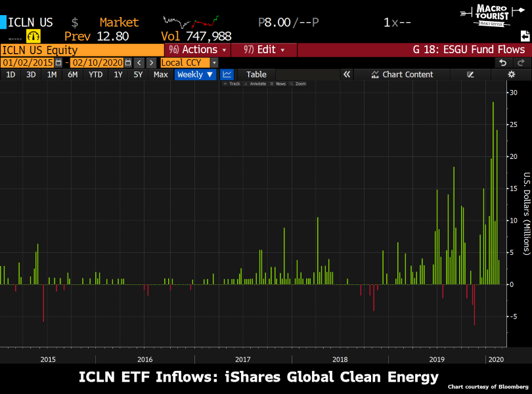Select the Zoom tool

point(298,83)
